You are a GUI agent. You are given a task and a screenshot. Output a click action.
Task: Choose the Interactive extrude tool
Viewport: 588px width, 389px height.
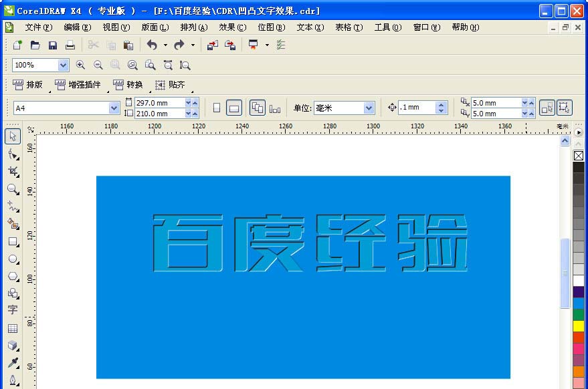(x=13, y=345)
